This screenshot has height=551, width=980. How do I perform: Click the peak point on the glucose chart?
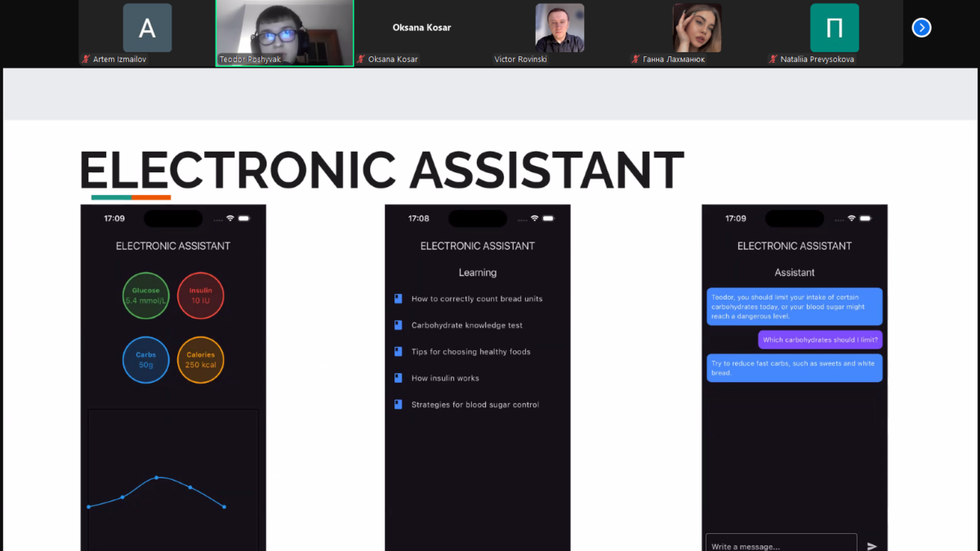(x=156, y=478)
